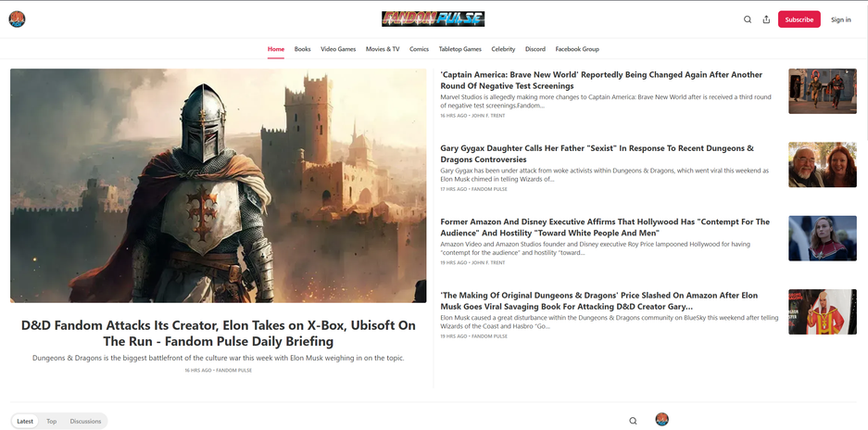868x430 pixels.
Task: Read the Captain America Brave New World article
Action: click(601, 81)
